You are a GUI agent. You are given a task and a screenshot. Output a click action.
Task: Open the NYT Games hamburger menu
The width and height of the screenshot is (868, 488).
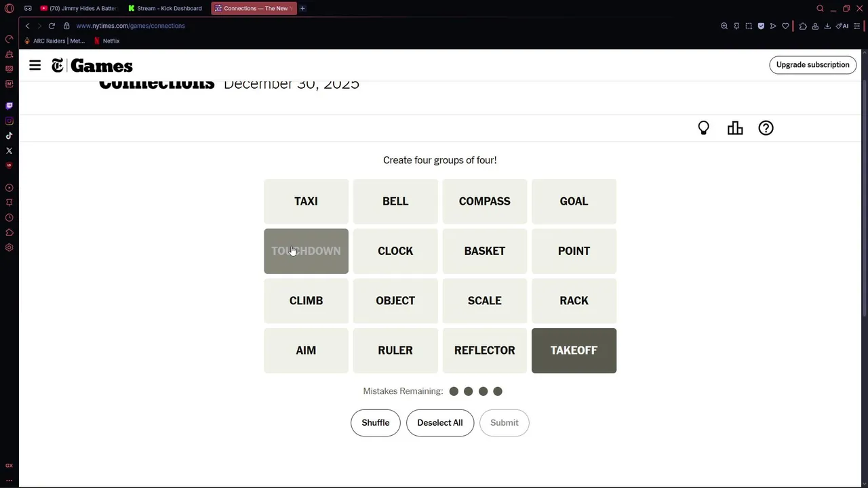pyautogui.click(x=35, y=65)
